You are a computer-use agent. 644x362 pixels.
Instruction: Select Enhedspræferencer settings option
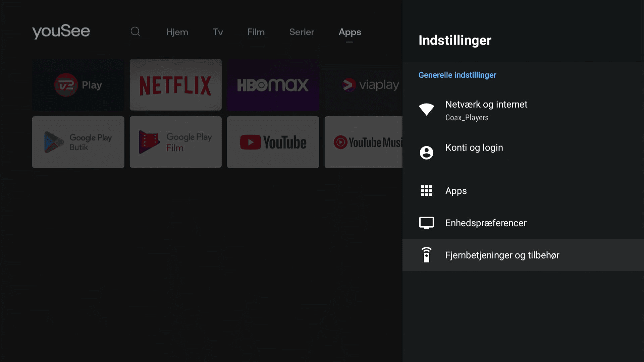[486, 222]
